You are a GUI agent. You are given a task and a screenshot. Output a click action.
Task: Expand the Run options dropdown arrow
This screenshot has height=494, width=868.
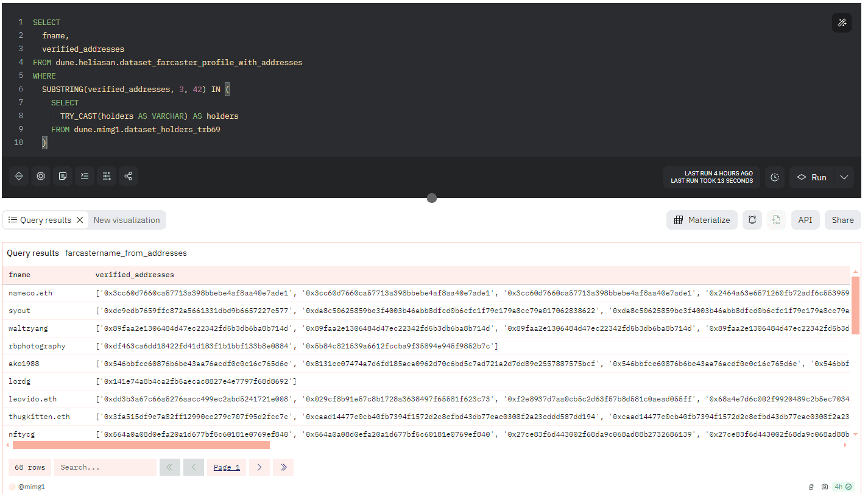(844, 177)
